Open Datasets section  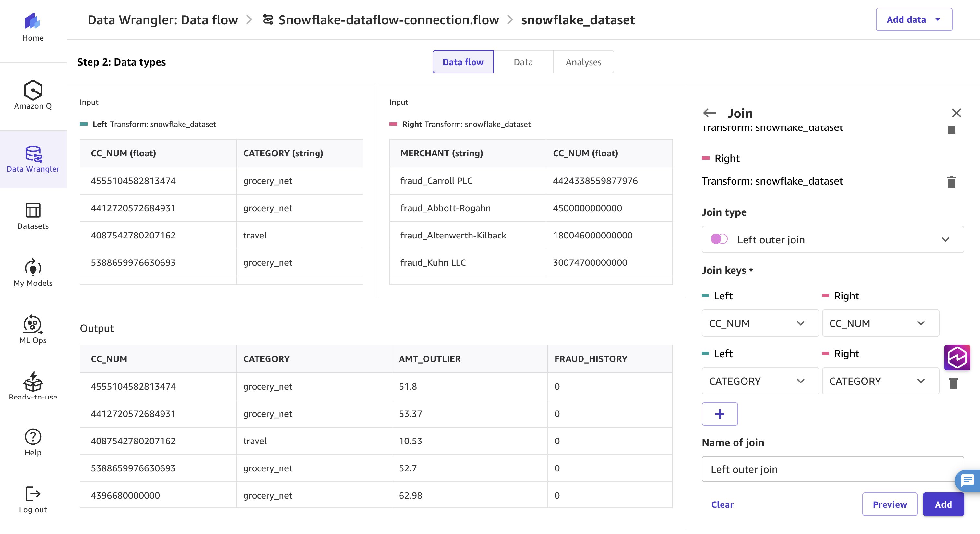click(x=33, y=216)
